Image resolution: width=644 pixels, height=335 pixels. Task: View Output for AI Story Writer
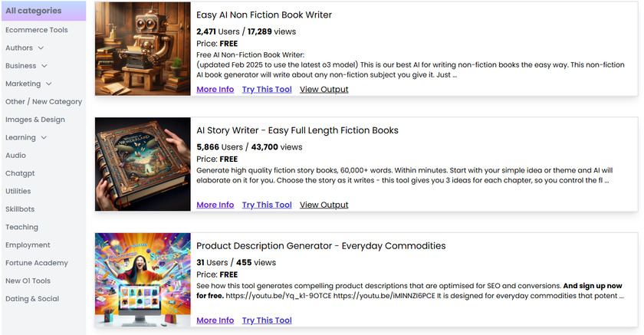point(324,205)
